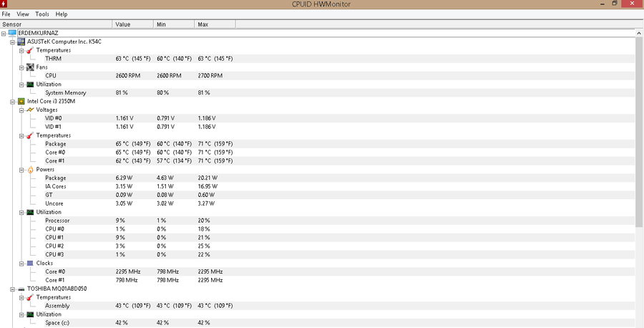The height and width of the screenshot is (328, 644).
Task: Click the Intel Core i3 Temperatures thermometer icon
Action: pos(30,135)
